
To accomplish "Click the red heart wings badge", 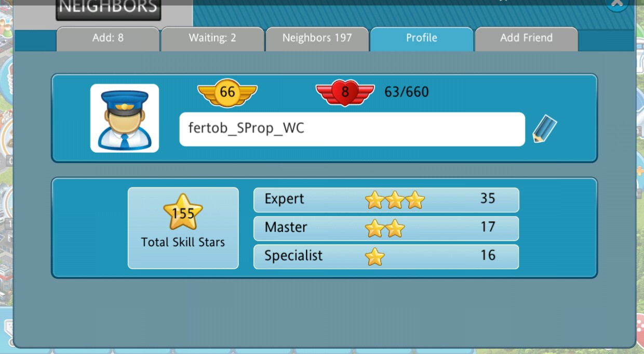I will tap(345, 93).
